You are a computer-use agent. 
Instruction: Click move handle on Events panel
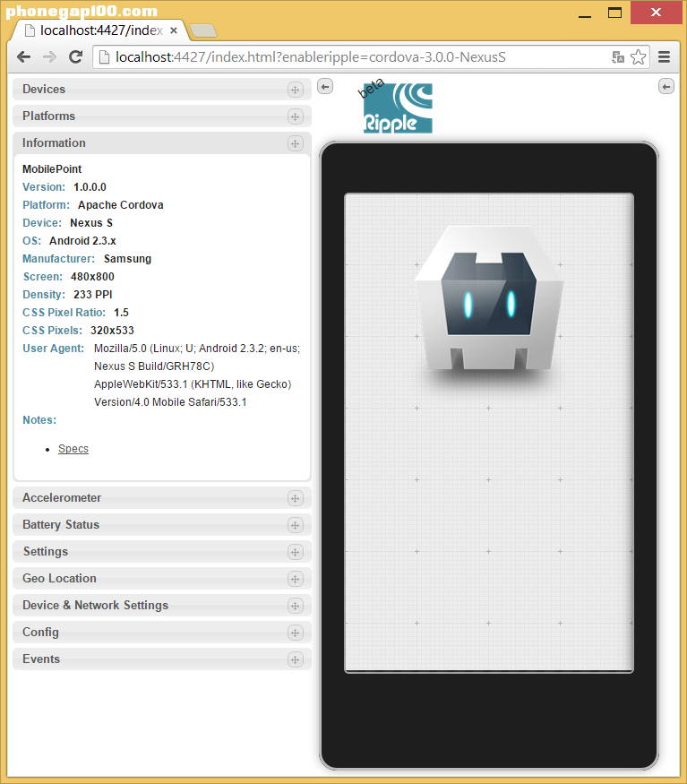pyautogui.click(x=295, y=660)
